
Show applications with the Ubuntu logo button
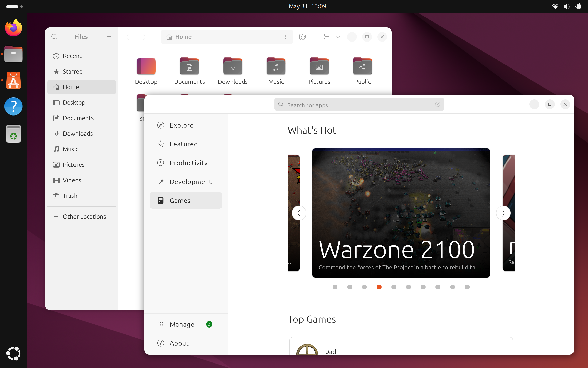pyautogui.click(x=13, y=353)
